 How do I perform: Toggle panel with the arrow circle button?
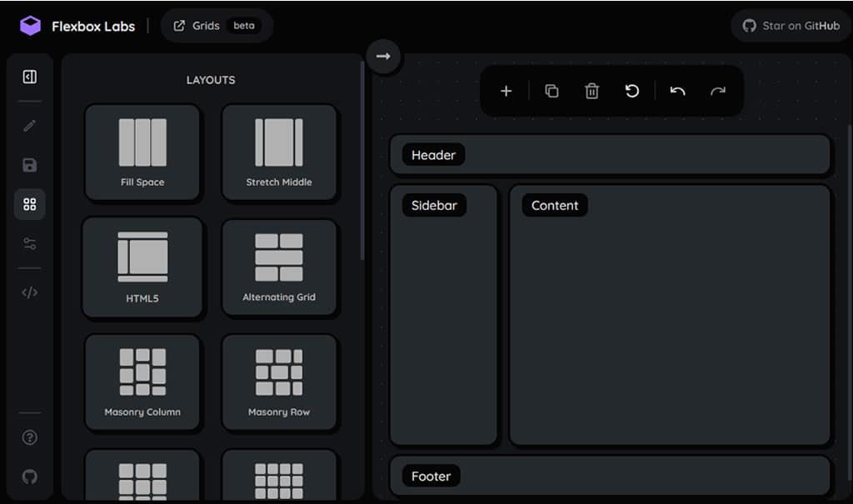(383, 56)
